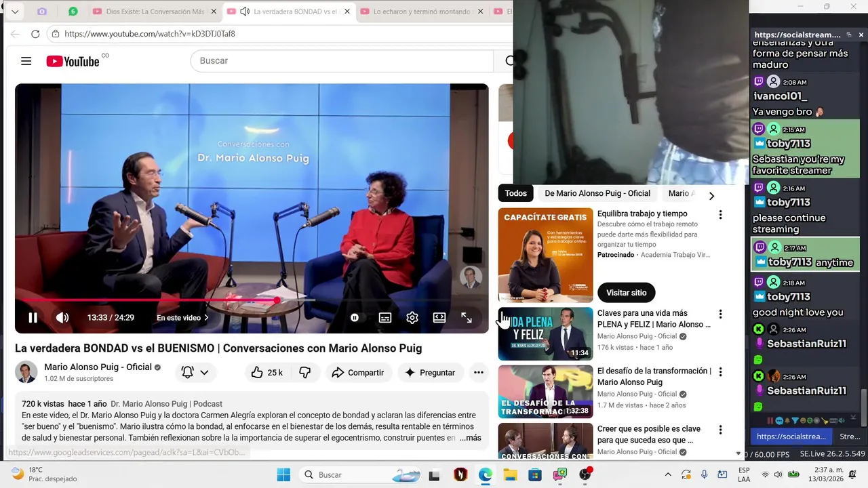Click the channel watermark in the video corner
The width and height of the screenshot is (868, 488).
pos(471,277)
